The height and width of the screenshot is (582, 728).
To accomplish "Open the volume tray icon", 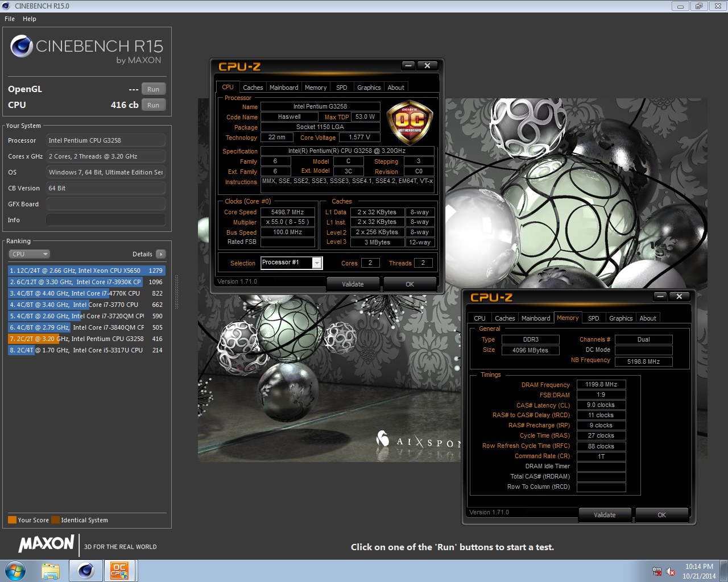I will 671,571.
